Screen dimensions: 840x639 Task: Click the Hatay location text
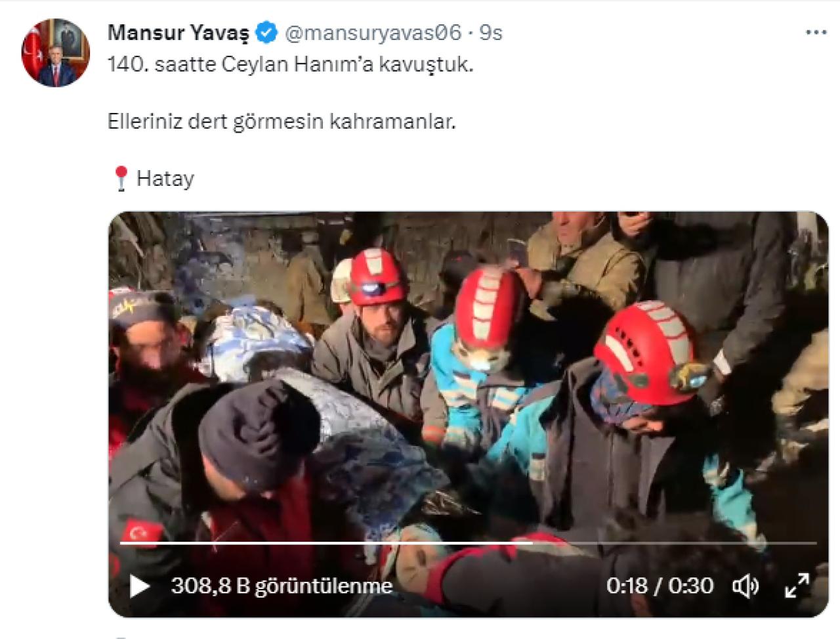(x=165, y=179)
